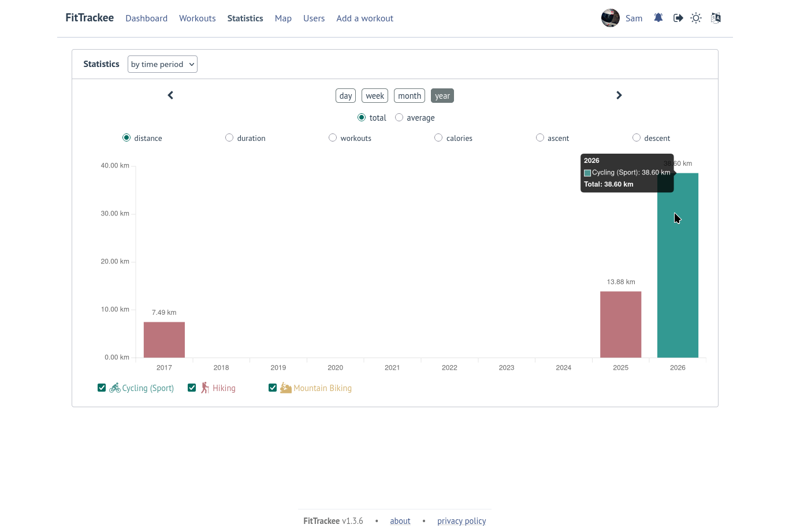Click the Cycling (Sport) bicycle icon
The width and height of the screenshot is (789, 532).
[115, 388]
